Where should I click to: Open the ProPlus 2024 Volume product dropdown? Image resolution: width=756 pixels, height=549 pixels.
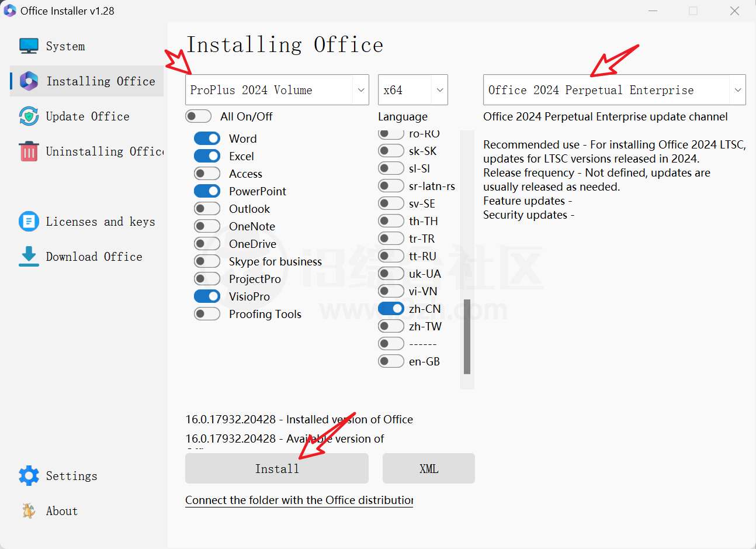pos(277,90)
